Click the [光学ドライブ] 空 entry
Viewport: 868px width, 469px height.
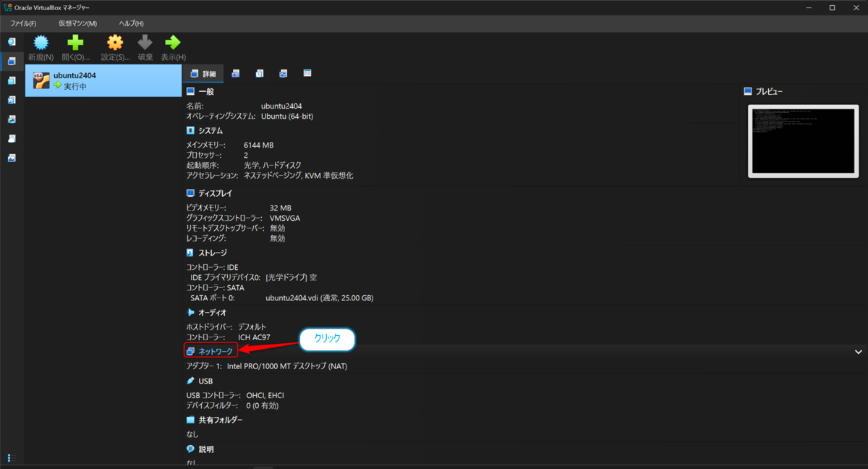[291, 277]
